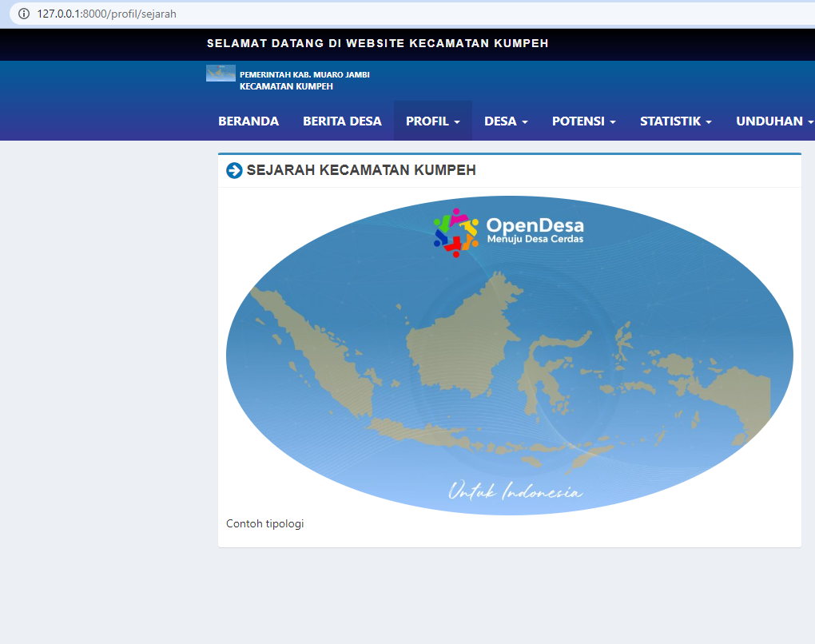
Task: Expand the DESA navigation dropdown
Action: pyautogui.click(x=505, y=121)
